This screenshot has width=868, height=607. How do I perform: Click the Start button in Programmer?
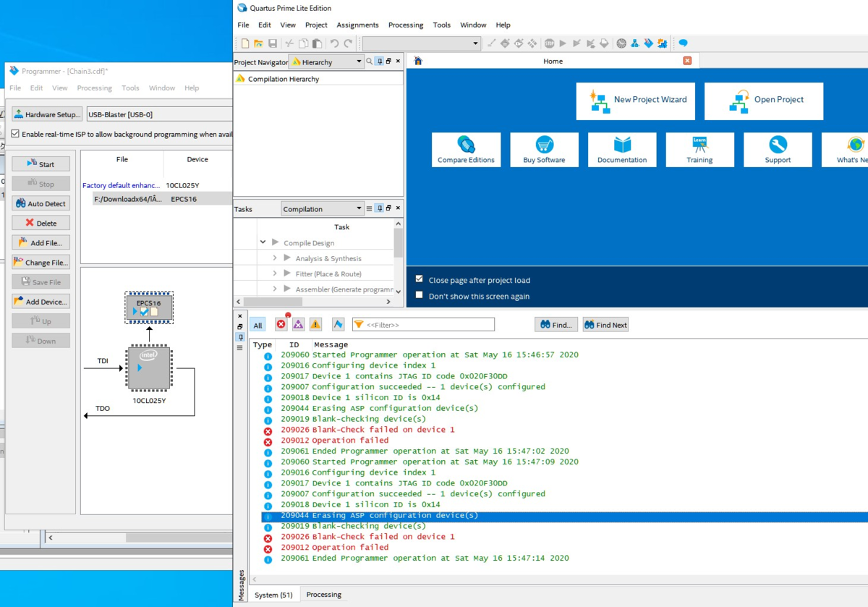point(41,164)
